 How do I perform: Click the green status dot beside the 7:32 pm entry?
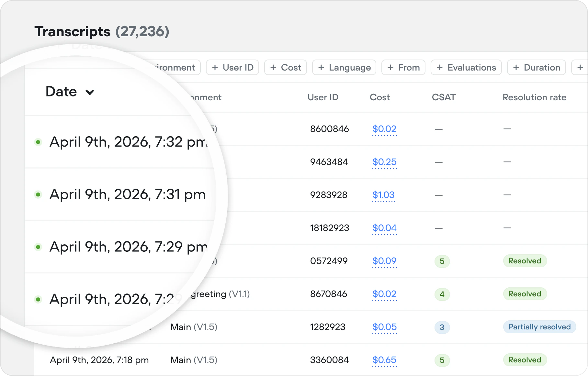pos(39,142)
